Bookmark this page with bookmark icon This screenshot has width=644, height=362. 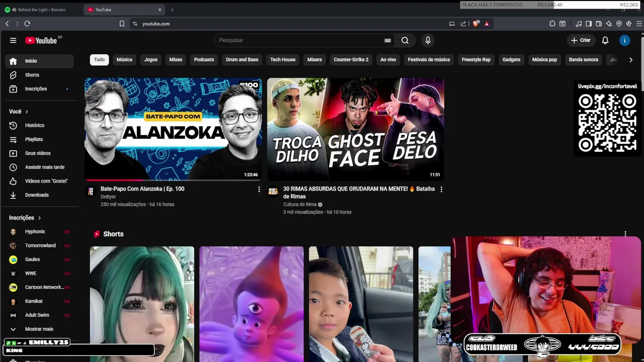click(122, 24)
